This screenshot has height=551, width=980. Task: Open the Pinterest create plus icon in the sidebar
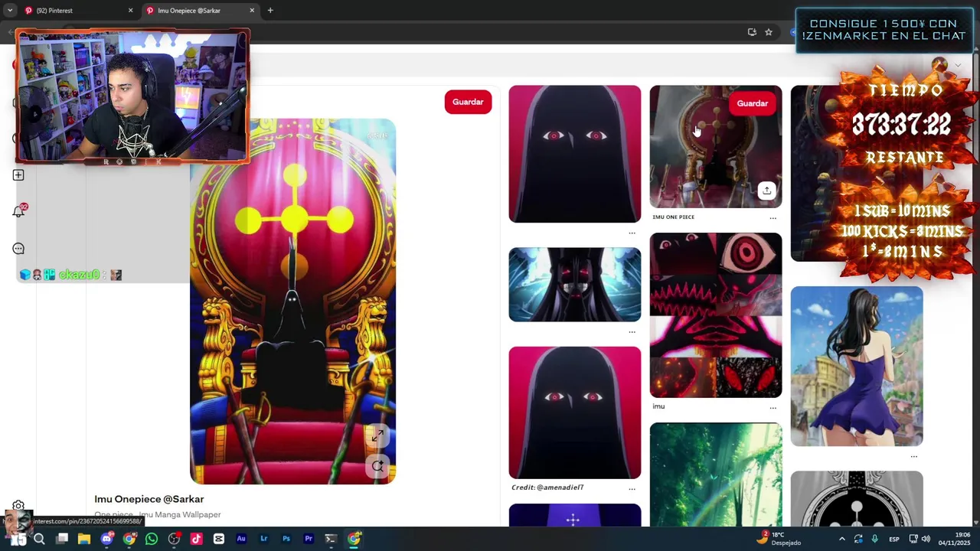(x=18, y=175)
